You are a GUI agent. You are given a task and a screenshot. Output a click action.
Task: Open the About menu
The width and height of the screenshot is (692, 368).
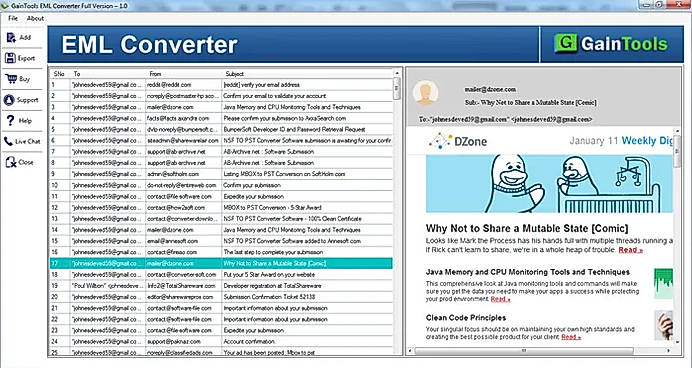click(35, 18)
